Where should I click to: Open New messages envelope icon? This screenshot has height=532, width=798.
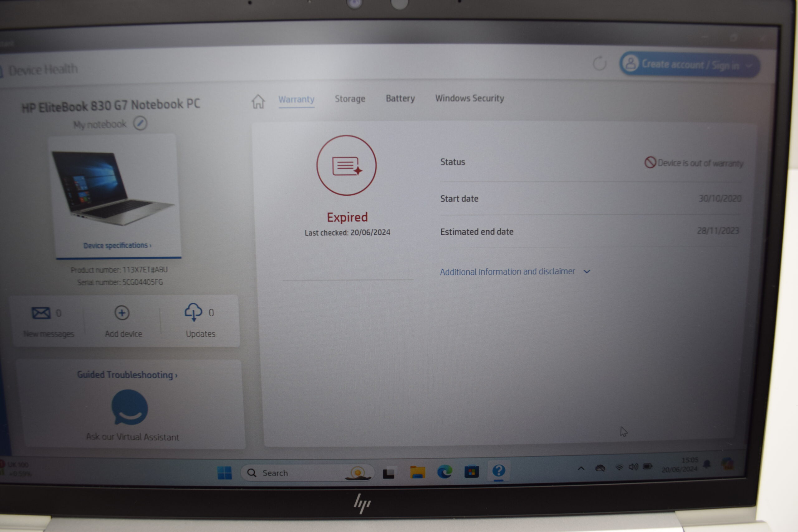click(41, 313)
